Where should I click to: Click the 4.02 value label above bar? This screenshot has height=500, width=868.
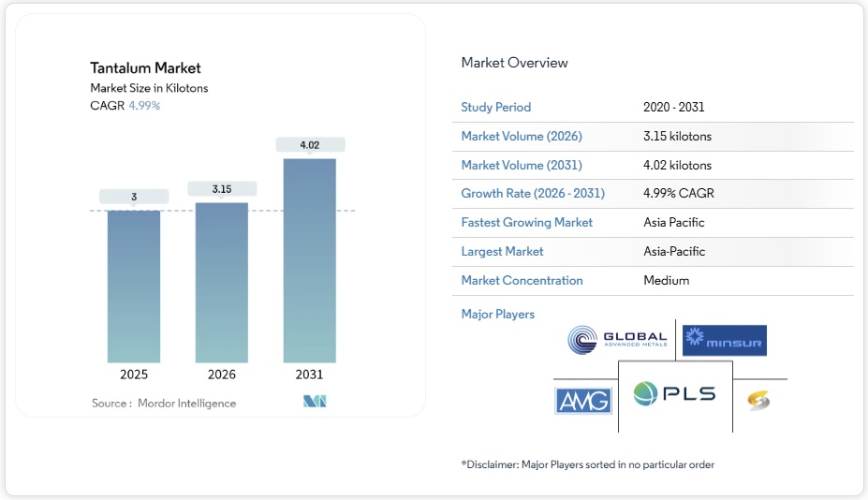(310, 145)
